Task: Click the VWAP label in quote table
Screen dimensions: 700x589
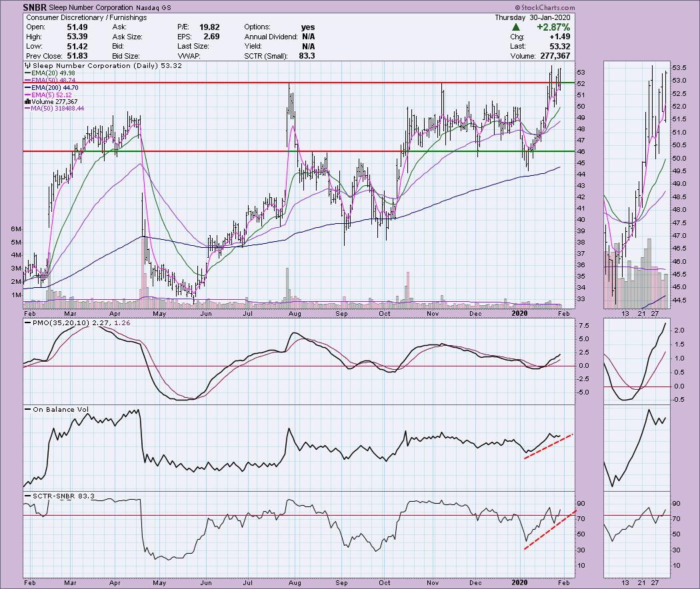Action: (x=189, y=56)
